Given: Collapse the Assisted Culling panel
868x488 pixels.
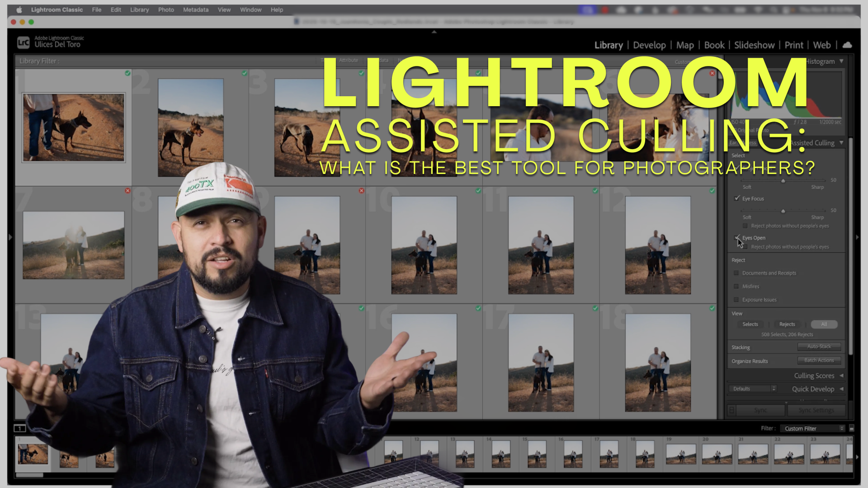Looking at the screenshot, I should click(x=841, y=143).
